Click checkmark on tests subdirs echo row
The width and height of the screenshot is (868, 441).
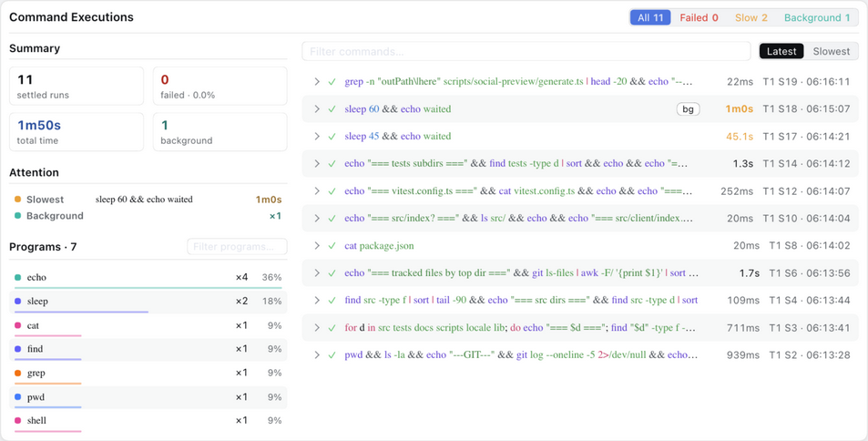point(332,163)
